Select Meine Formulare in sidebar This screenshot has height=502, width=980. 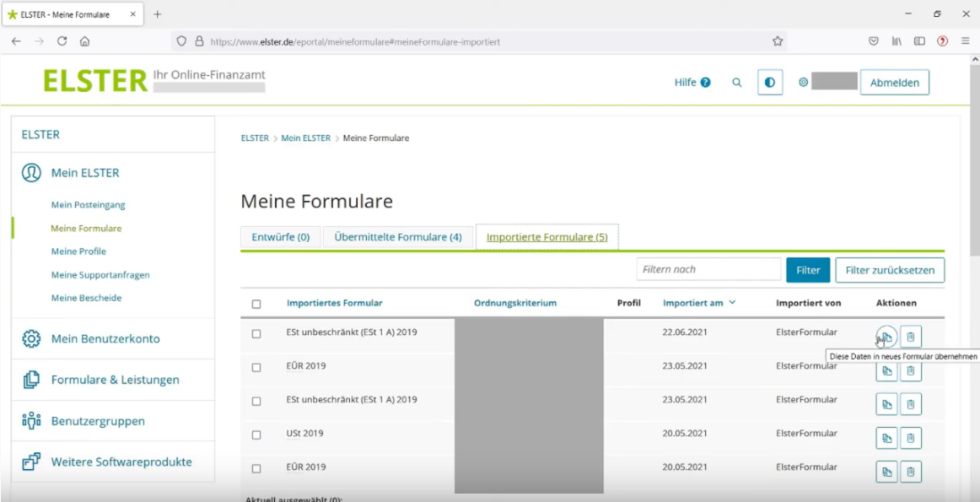pos(86,229)
